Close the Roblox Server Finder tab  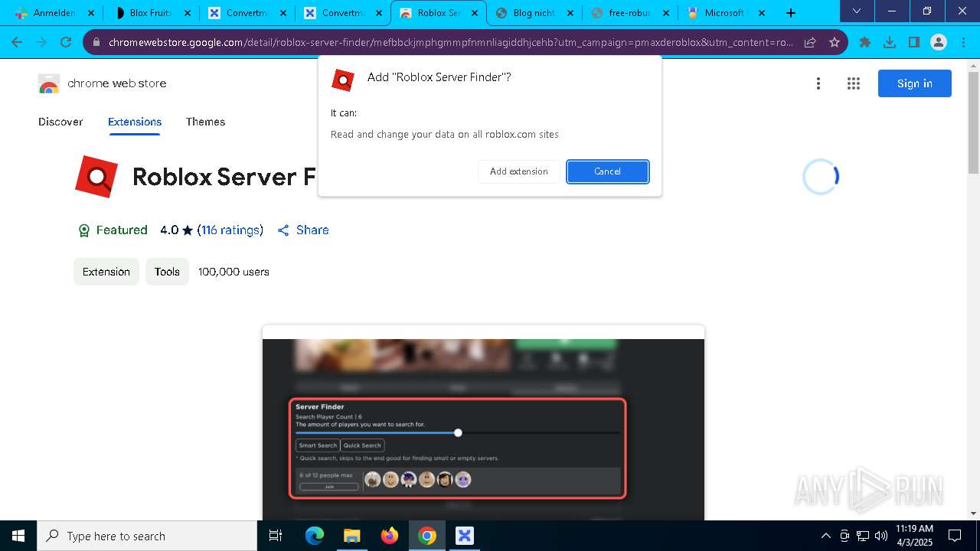point(474,13)
